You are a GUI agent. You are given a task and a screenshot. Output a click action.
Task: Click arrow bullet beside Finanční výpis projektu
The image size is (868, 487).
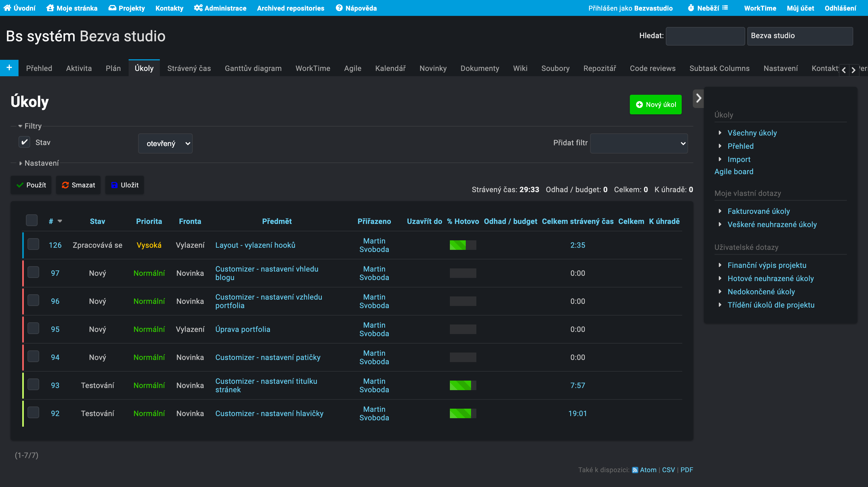point(720,265)
